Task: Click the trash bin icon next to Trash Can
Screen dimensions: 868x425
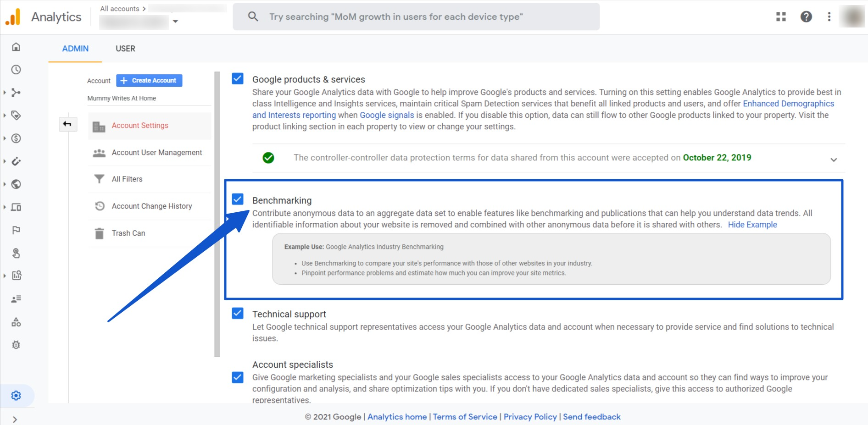Action: pos(99,233)
